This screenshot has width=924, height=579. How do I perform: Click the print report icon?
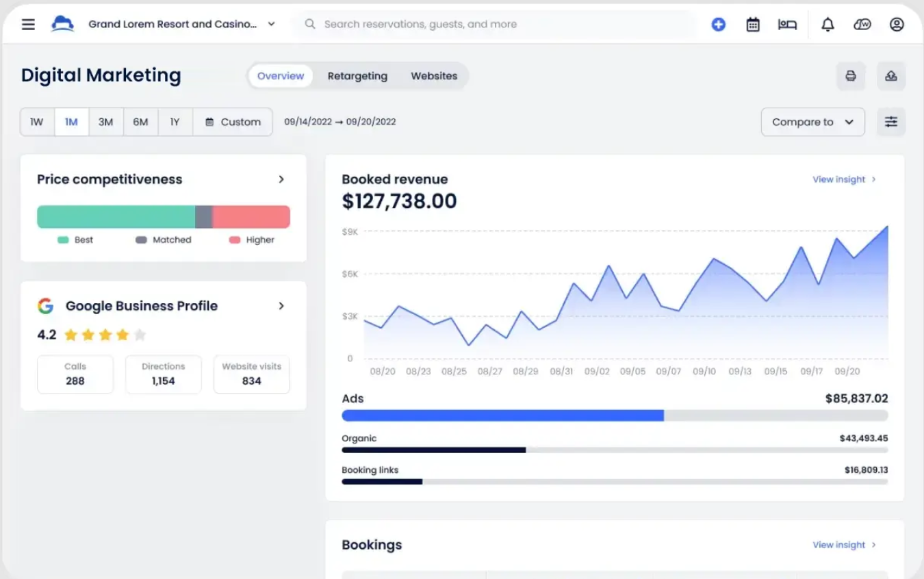pos(851,76)
